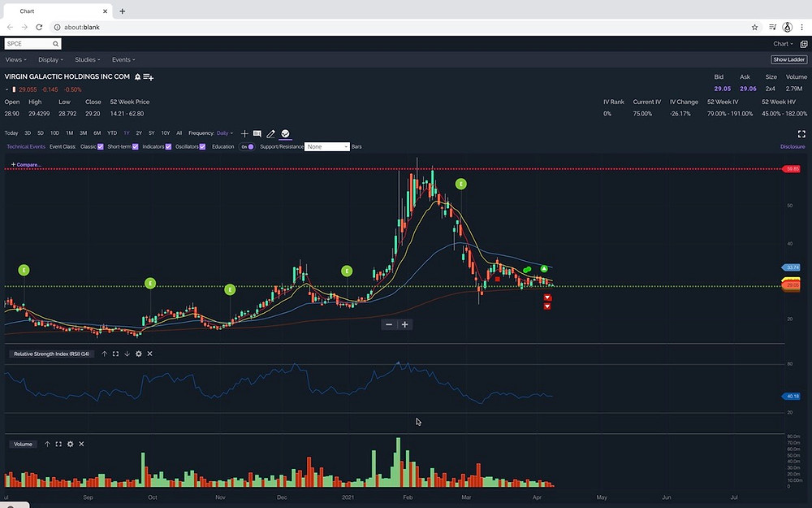Viewport: 812px width, 508px height.
Task: Select the 6M time range
Action: click(x=97, y=133)
